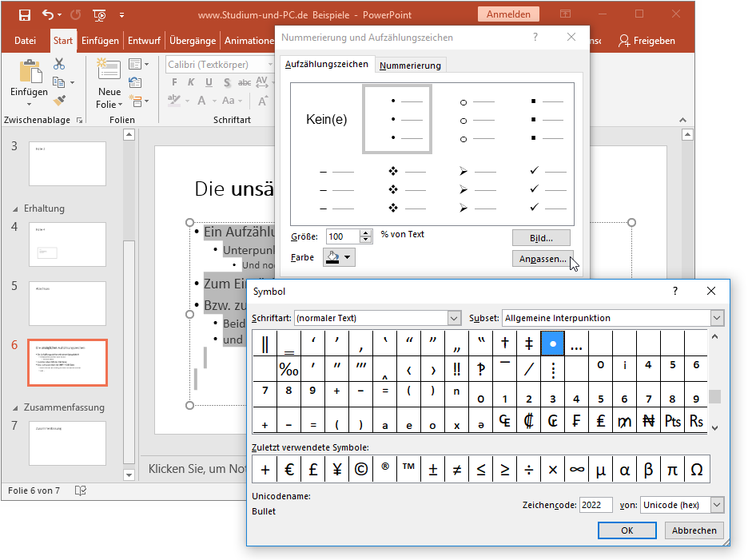The width and height of the screenshot is (748, 560).
Task: Open the Datei menu
Action: pyautogui.click(x=25, y=41)
